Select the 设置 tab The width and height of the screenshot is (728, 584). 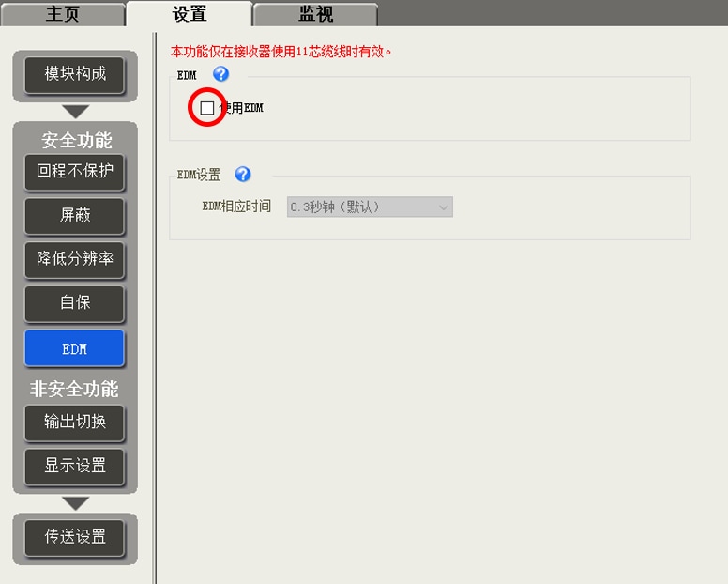190,14
